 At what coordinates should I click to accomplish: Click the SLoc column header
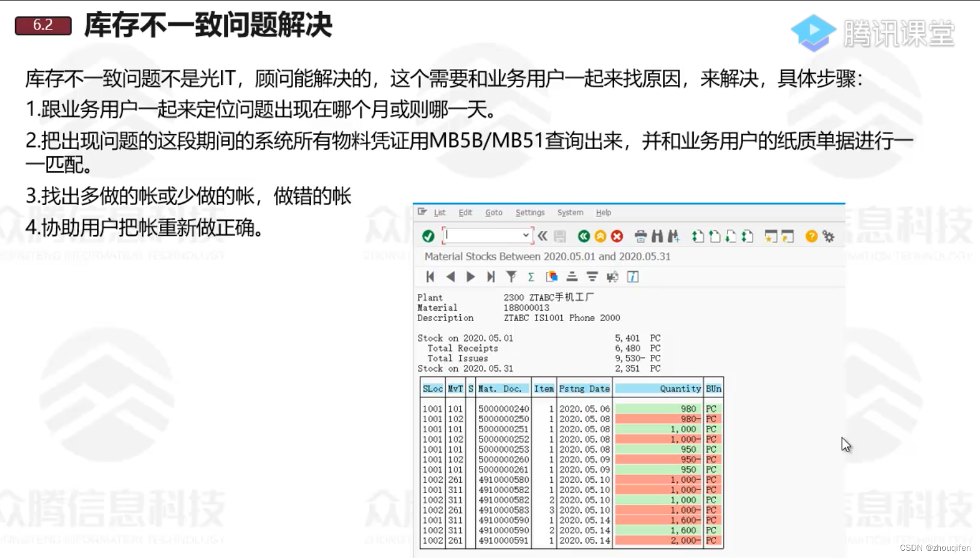(x=433, y=389)
